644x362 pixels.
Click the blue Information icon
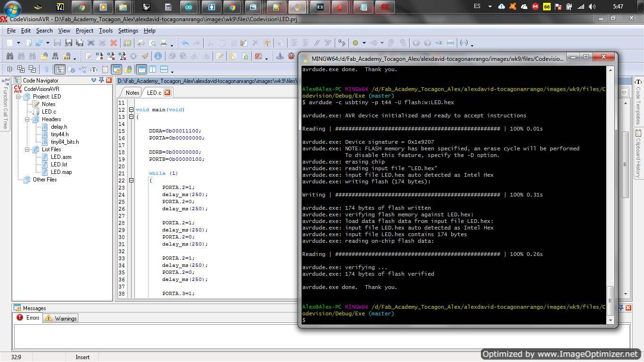pyautogui.click(x=158, y=56)
